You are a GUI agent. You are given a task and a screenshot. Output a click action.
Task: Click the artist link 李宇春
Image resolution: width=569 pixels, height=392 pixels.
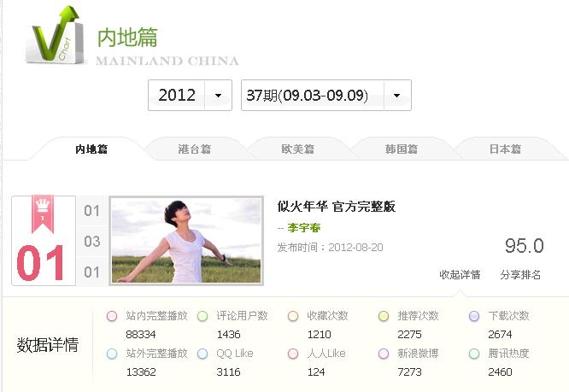(x=304, y=228)
